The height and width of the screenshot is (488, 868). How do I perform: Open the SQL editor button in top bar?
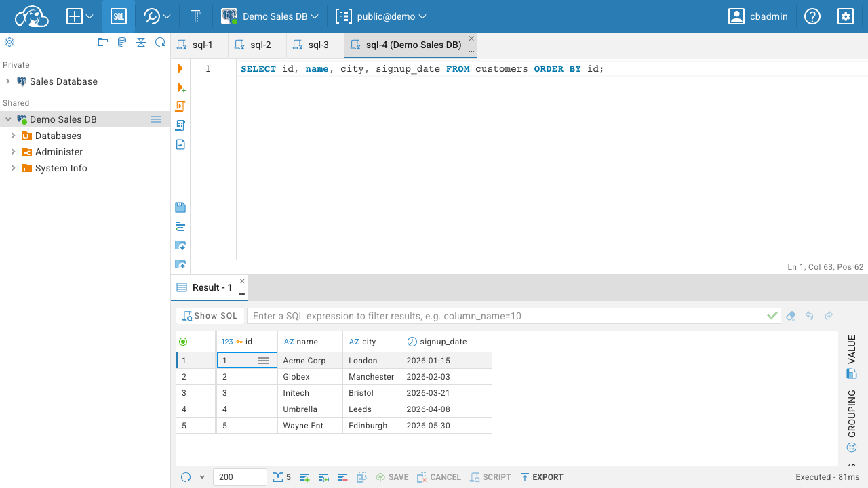pos(119,16)
